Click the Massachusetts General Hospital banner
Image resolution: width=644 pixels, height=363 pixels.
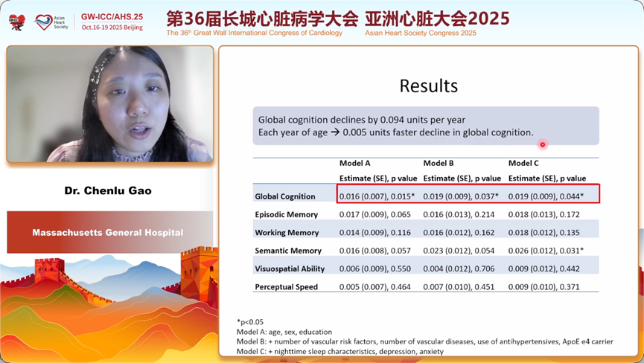tap(108, 233)
